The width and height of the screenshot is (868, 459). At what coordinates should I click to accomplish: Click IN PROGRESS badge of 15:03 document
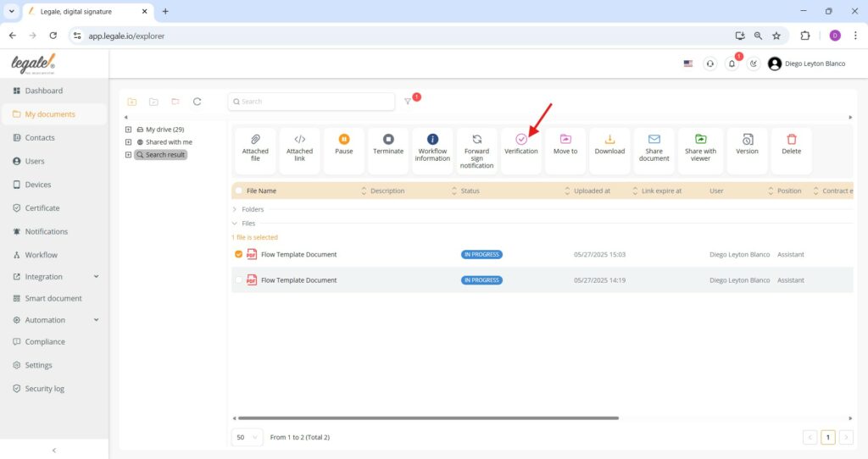[x=481, y=254]
